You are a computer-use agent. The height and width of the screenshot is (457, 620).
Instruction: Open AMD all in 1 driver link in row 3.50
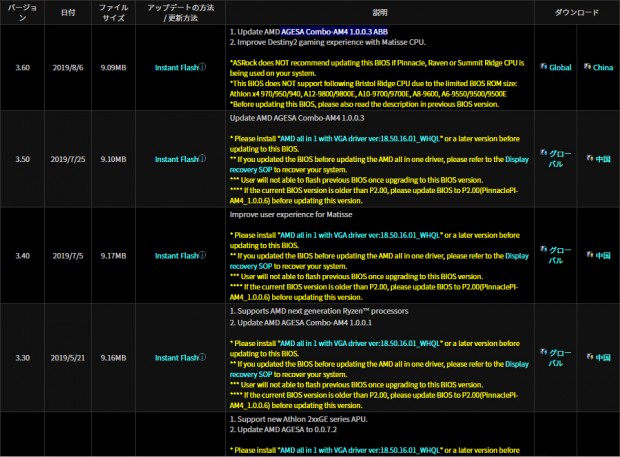360,139
